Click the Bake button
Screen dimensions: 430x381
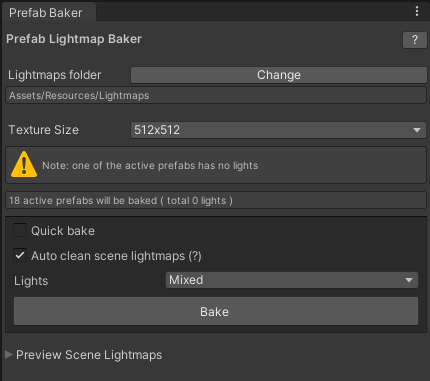(216, 311)
